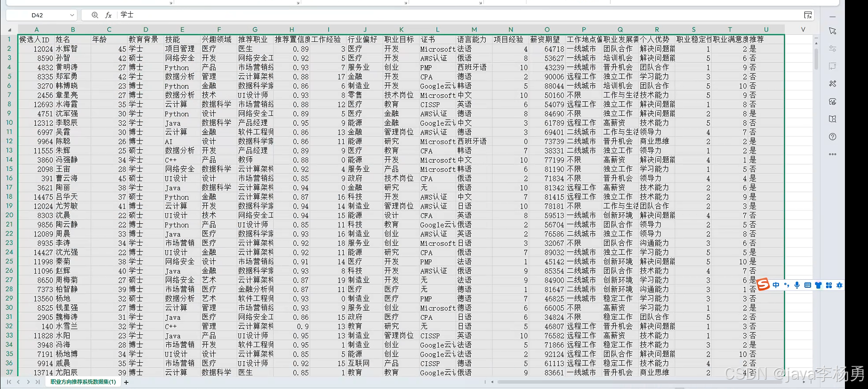Click the zoom magnifier icon beside fx
Screen dimensions: 868x389
coord(95,15)
